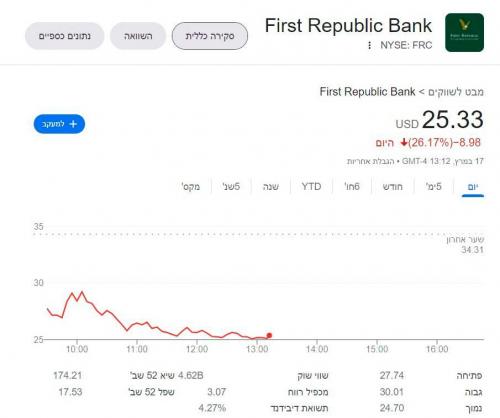Click the blue למעקב follow button

click(x=59, y=124)
